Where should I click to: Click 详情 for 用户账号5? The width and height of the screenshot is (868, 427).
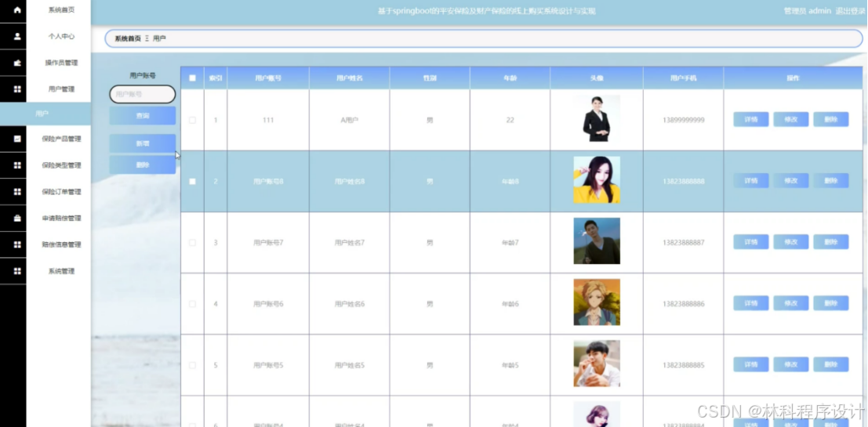750,364
